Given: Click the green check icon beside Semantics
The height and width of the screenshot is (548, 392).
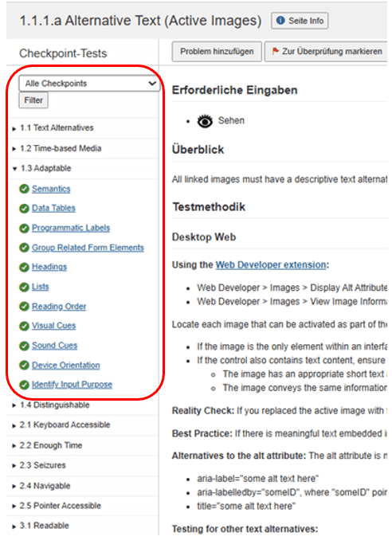Looking at the screenshot, I should click(24, 189).
